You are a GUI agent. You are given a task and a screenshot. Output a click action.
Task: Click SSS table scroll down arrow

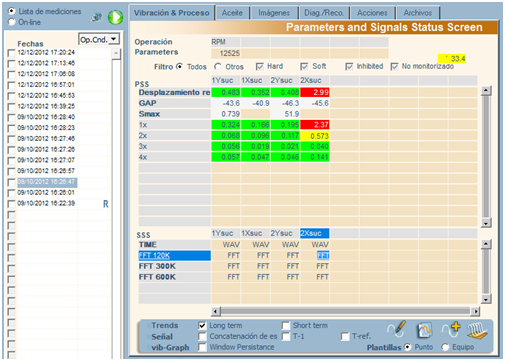(x=486, y=299)
